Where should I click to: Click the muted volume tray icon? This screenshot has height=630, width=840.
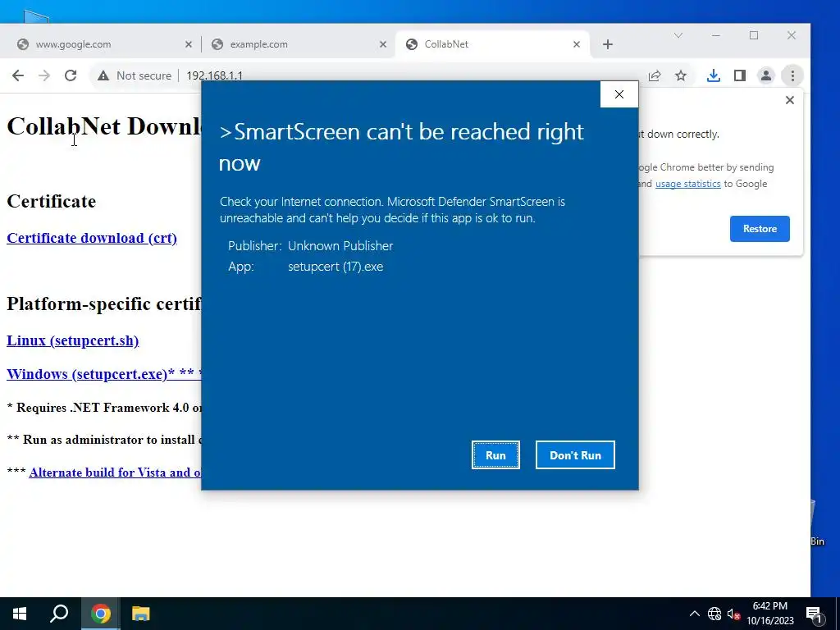[733, 614]
